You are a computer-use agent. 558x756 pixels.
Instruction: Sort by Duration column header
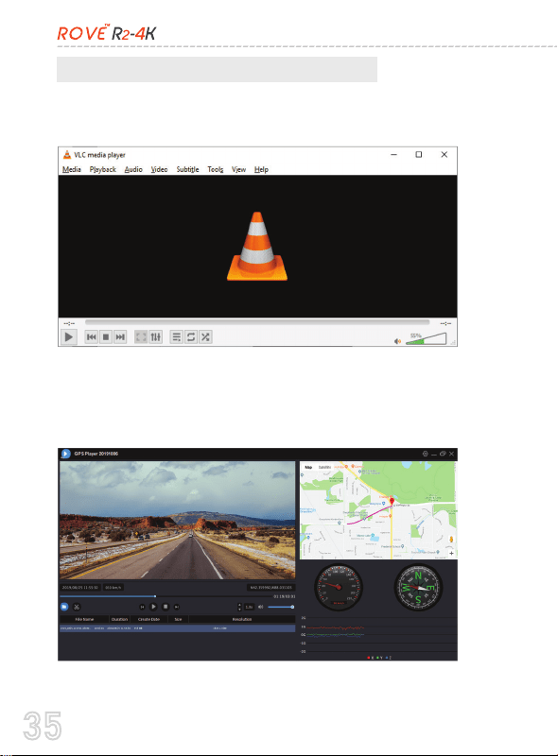(120, 619)
